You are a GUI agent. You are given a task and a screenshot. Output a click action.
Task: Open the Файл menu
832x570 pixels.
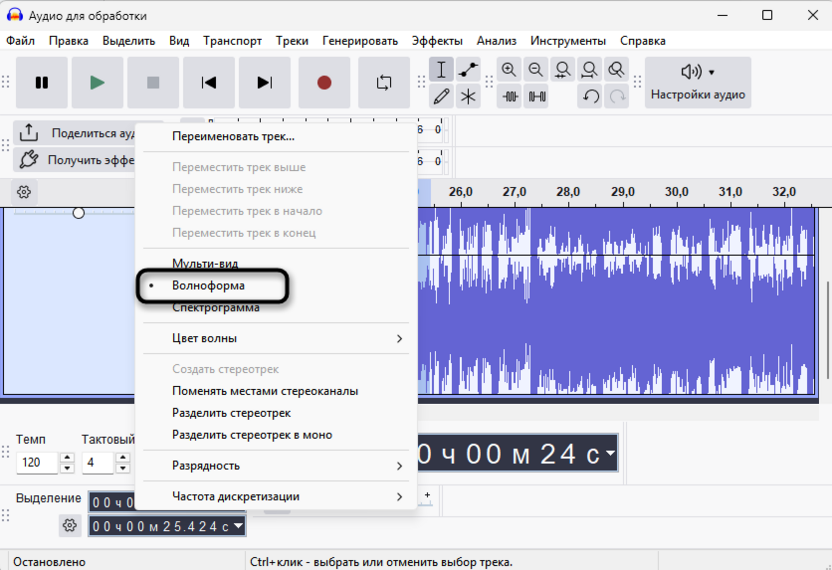(20, 41)
